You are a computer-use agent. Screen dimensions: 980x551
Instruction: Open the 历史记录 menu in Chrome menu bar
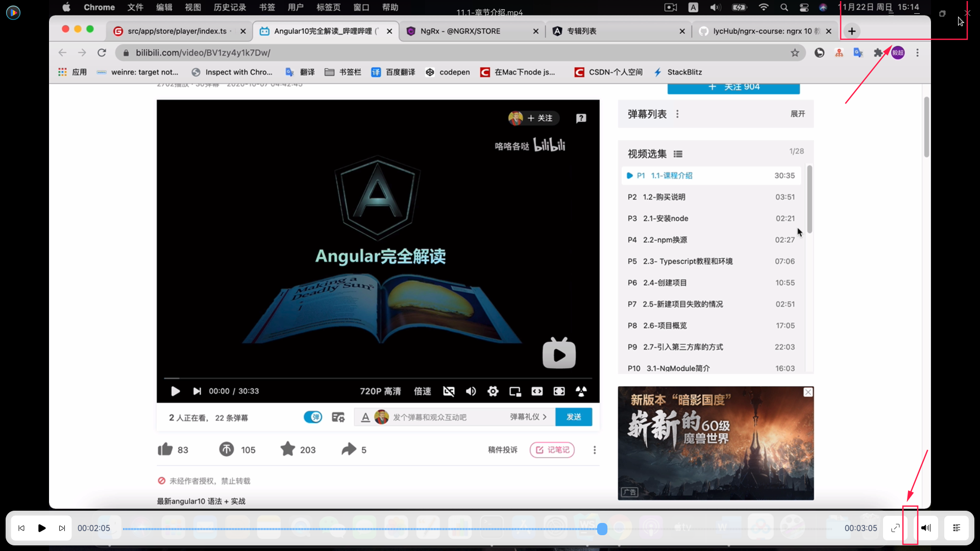[x=230, y=7]
